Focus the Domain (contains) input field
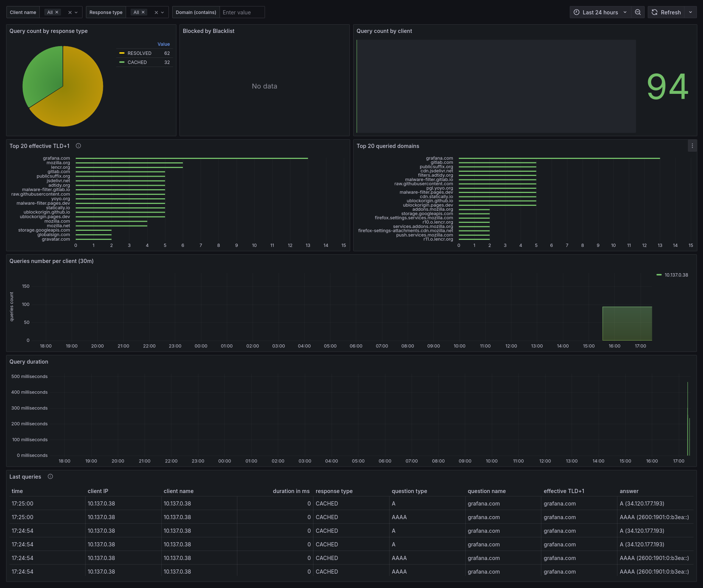Screen dimensions: 703x588 click(242, 12)
